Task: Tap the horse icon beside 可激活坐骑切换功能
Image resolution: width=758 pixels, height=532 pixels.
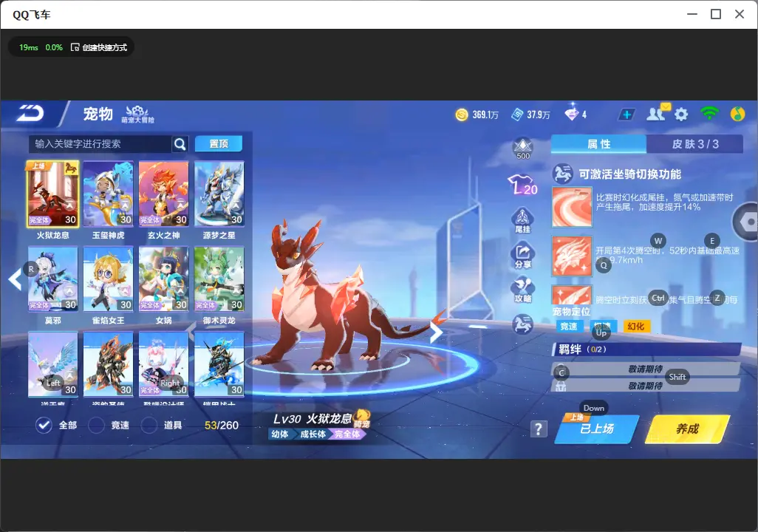Action: [x=563, y=174]
